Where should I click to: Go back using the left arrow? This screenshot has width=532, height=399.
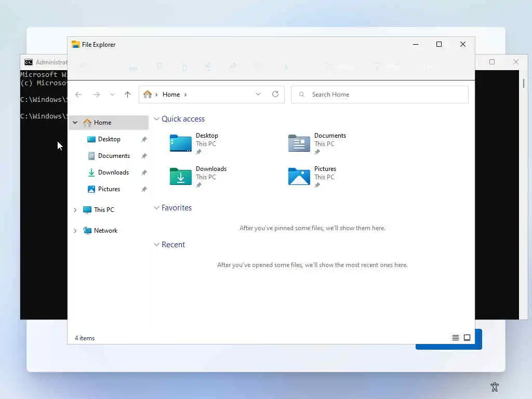pyautogui.click(x=78, y=95)
